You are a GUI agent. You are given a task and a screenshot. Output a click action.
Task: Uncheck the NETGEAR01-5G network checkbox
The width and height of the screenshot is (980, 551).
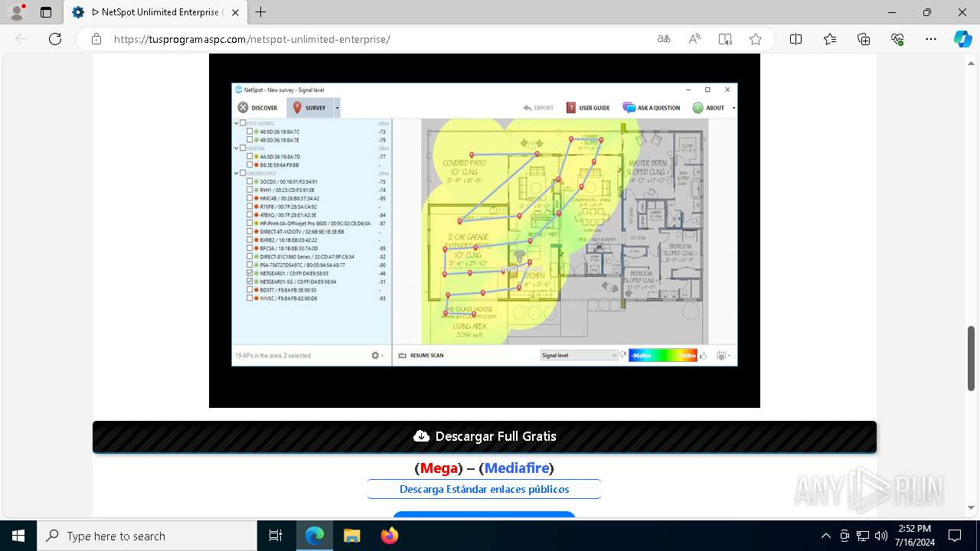point(250,282)
